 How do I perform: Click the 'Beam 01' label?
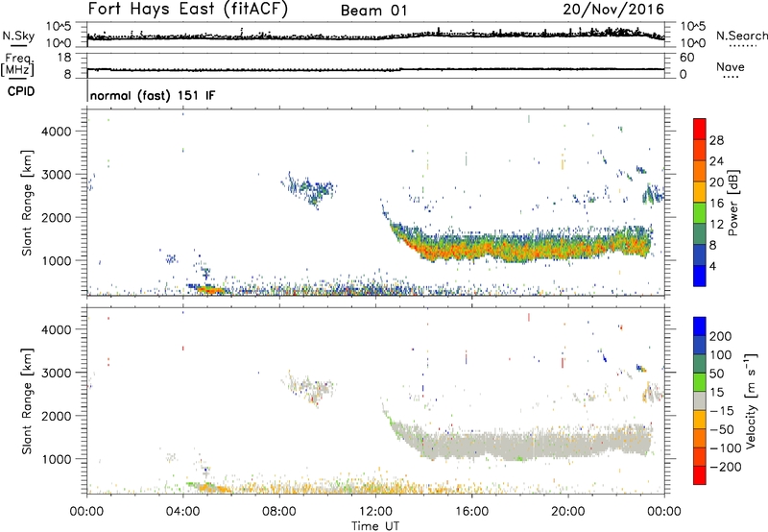point(373,11)
